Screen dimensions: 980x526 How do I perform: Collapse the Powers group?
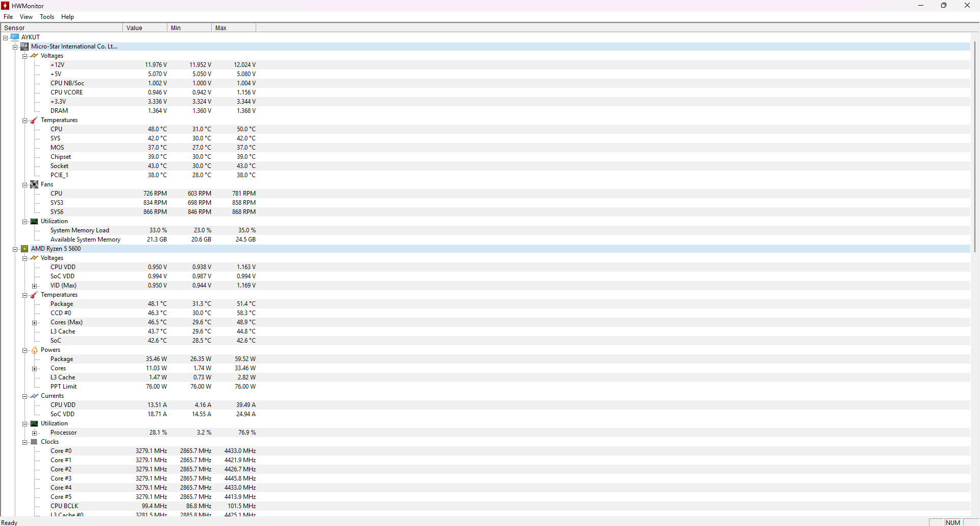(24, 350)
